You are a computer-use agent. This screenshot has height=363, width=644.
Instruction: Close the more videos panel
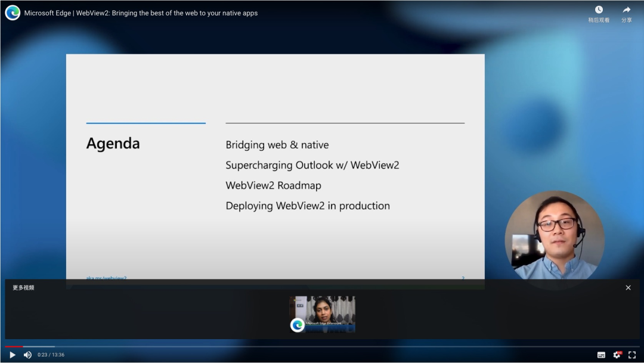pyautogui.click(x=628, y=288)
